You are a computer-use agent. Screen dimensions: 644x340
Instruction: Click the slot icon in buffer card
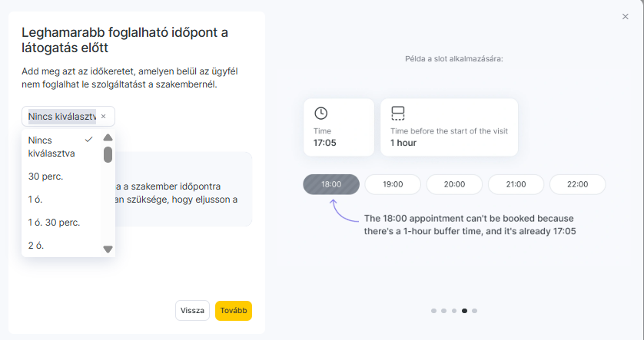point(397,113)
